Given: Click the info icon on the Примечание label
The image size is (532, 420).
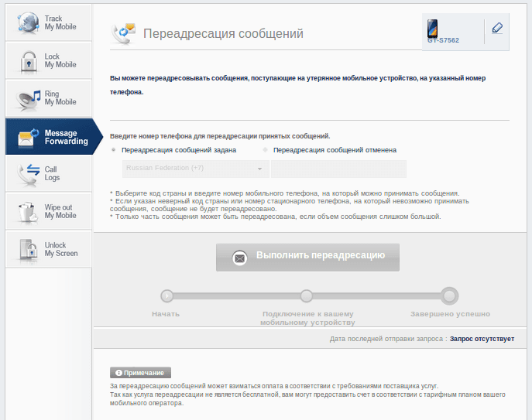Looking at the screenshot, I should (x=118, y=373).
